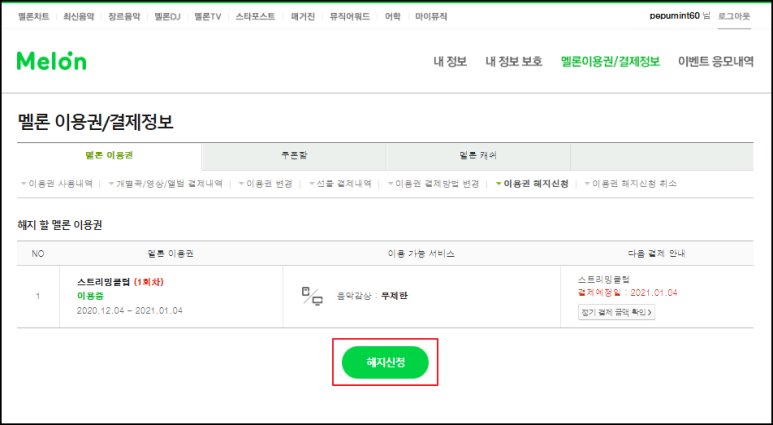Screen dimensions: 773x425
Task: Switch to 멜론 이용권 tab
Action: (x=109, y=155)
